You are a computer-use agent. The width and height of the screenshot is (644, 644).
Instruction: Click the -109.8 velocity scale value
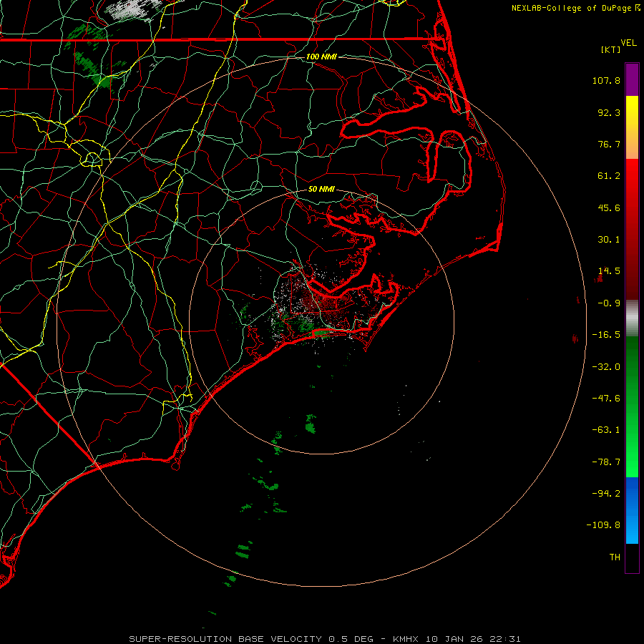click(x=603, y=525)
